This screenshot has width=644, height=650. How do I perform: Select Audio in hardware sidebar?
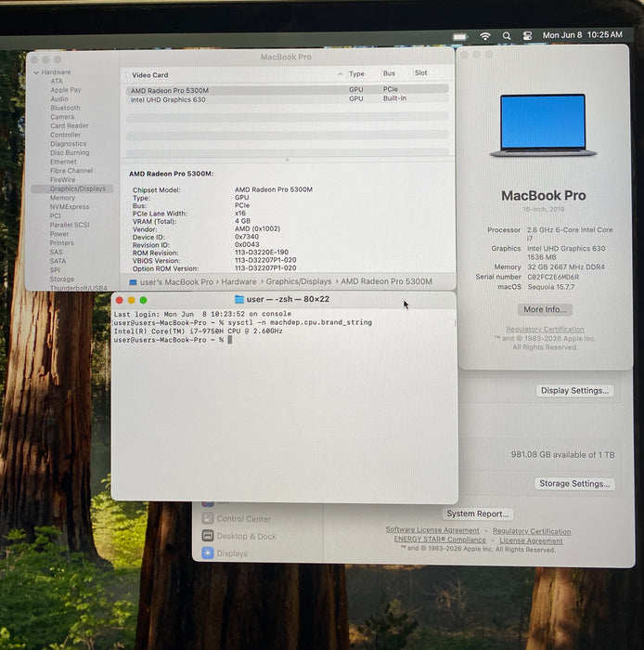coord(59,98)
